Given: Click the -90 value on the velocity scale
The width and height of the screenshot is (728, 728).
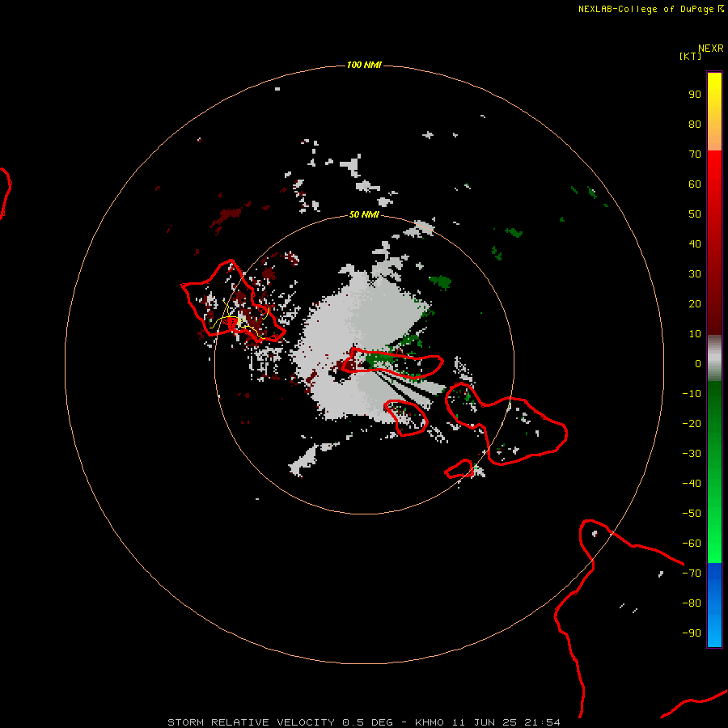Looking at the screenshot, I should tap(692, 633).
